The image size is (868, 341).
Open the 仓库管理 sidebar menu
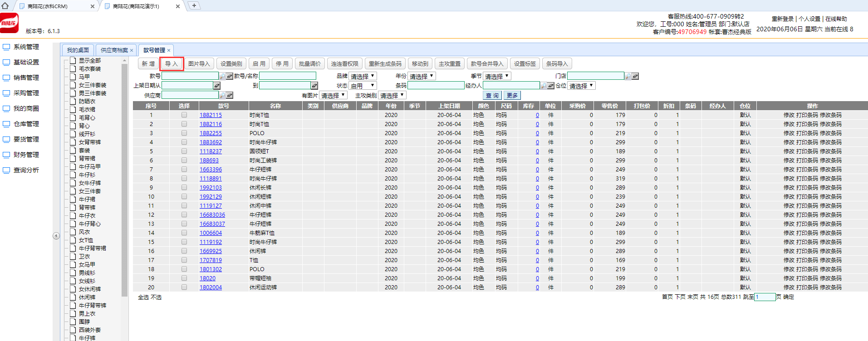point(26,124)
